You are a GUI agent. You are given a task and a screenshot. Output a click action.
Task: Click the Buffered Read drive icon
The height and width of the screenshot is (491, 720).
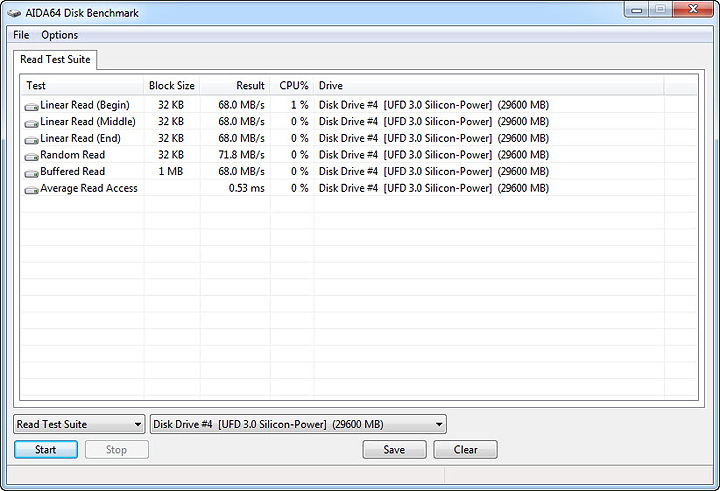click(x=31, y=173)
